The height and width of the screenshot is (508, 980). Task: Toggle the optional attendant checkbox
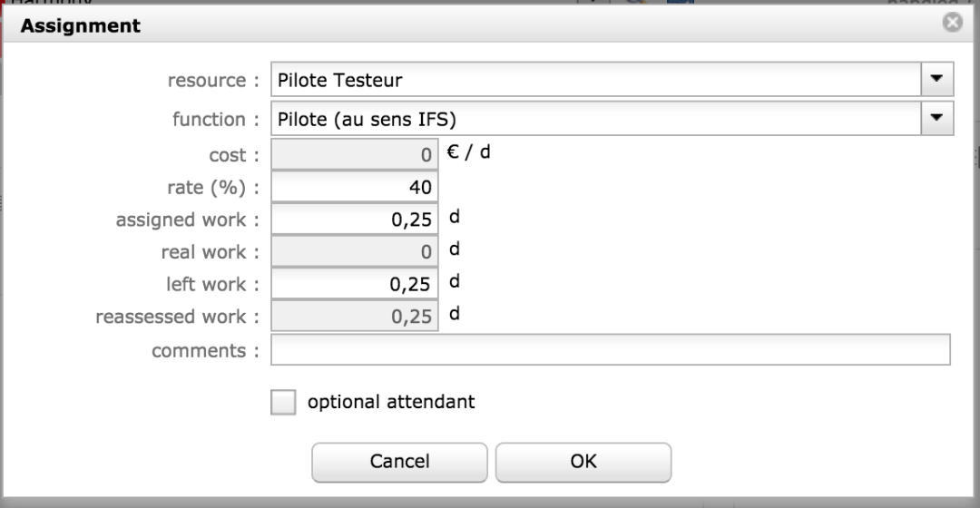pyautogui.click(x=283, y=402)
